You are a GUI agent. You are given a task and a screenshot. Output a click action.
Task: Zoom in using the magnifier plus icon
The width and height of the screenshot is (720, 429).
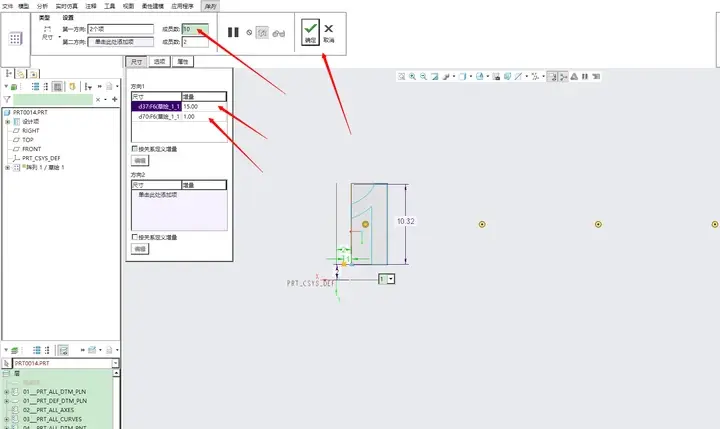[412, 76]
